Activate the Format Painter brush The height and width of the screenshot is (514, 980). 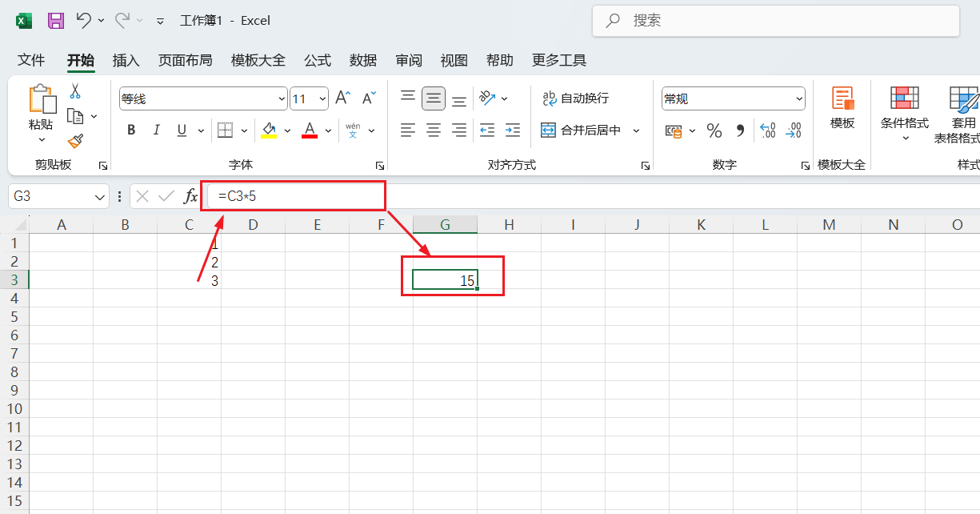coord(76,141)
